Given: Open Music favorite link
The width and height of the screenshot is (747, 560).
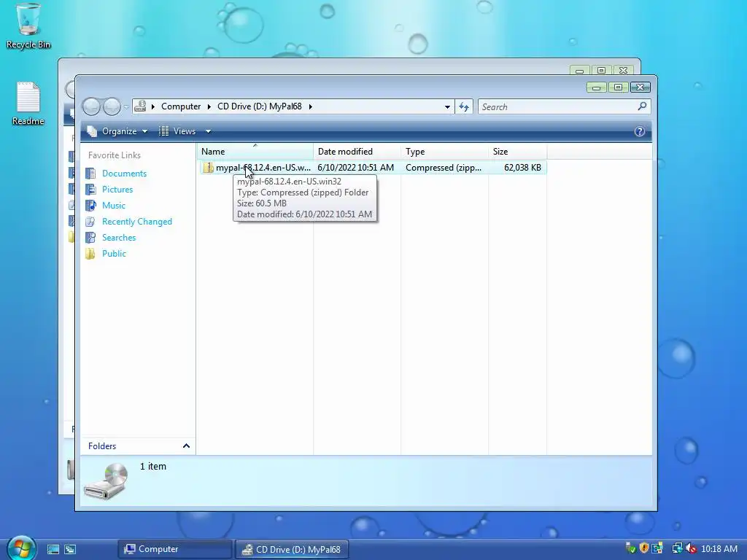Looking at the screenshot, I should pos(113,205).
